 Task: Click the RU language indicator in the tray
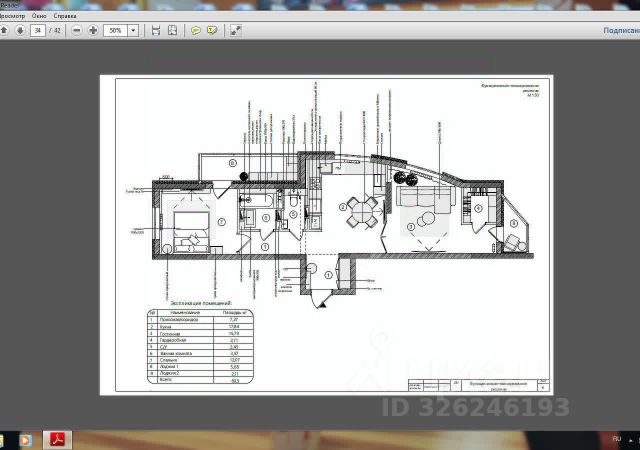pyautogui.click(x=616, y=439)
